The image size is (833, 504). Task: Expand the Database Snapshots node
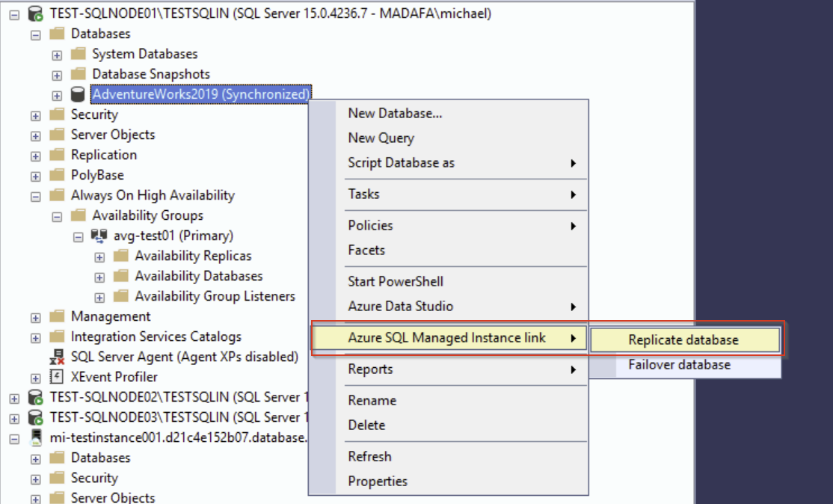57,76
